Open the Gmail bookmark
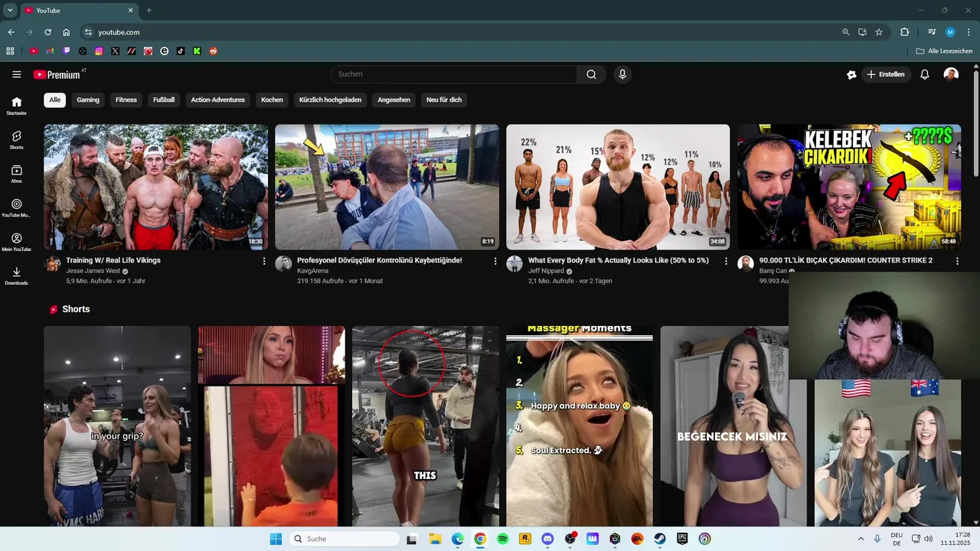 [x=50, y=51]
